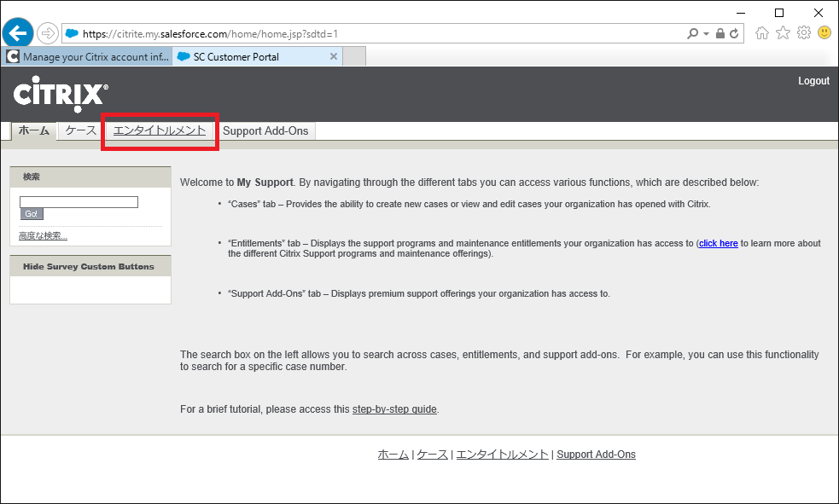Click the browser back arrow button

click(x=18, y=33)
